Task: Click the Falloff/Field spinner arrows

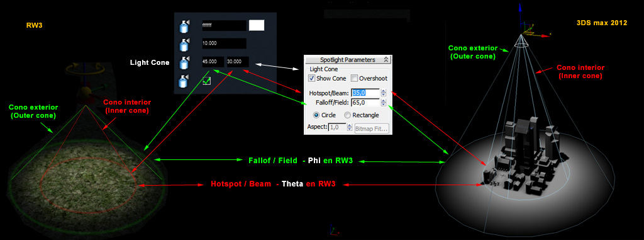Action: pos(384,103)
